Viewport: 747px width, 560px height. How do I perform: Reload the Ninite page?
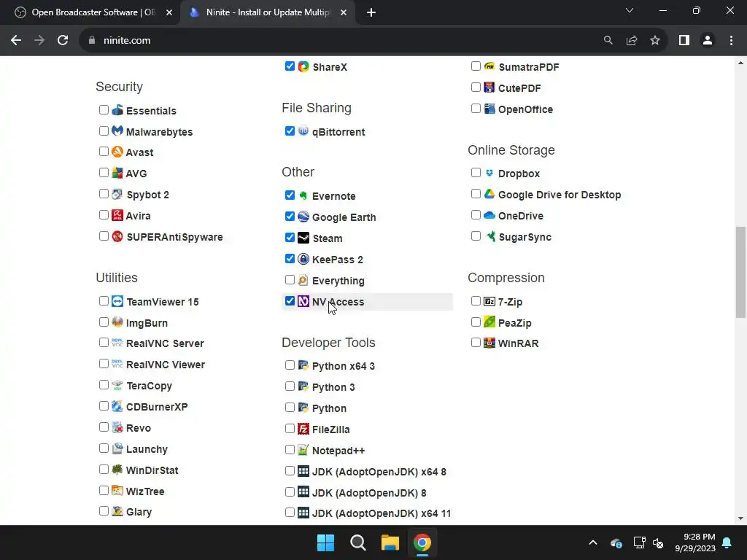(63, 41)
